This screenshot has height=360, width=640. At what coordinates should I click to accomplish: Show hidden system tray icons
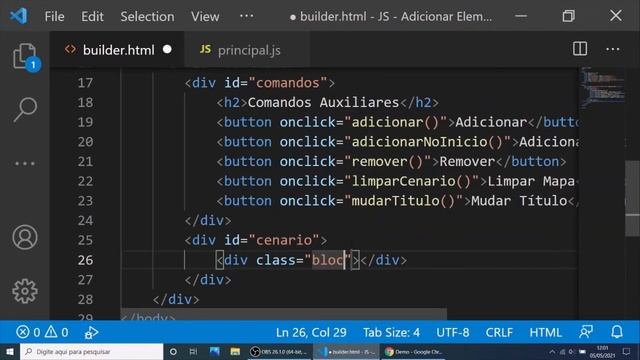tap(552, 351)
